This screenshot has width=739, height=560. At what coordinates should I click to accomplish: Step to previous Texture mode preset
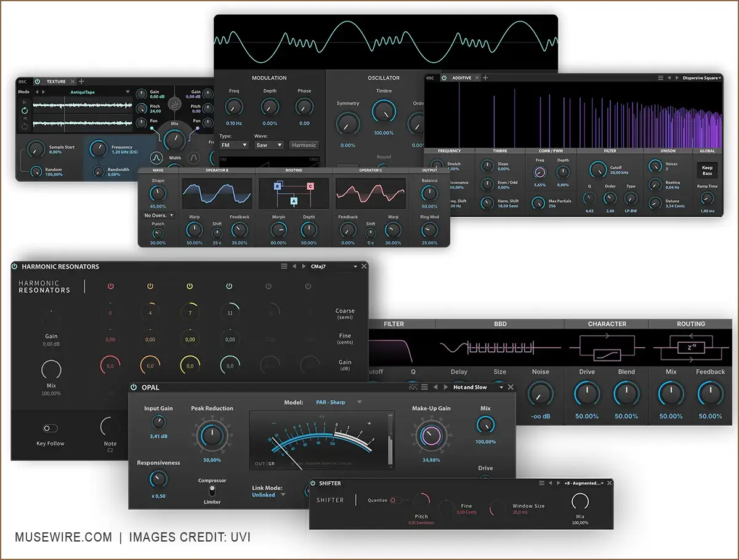tap(36, 92)
